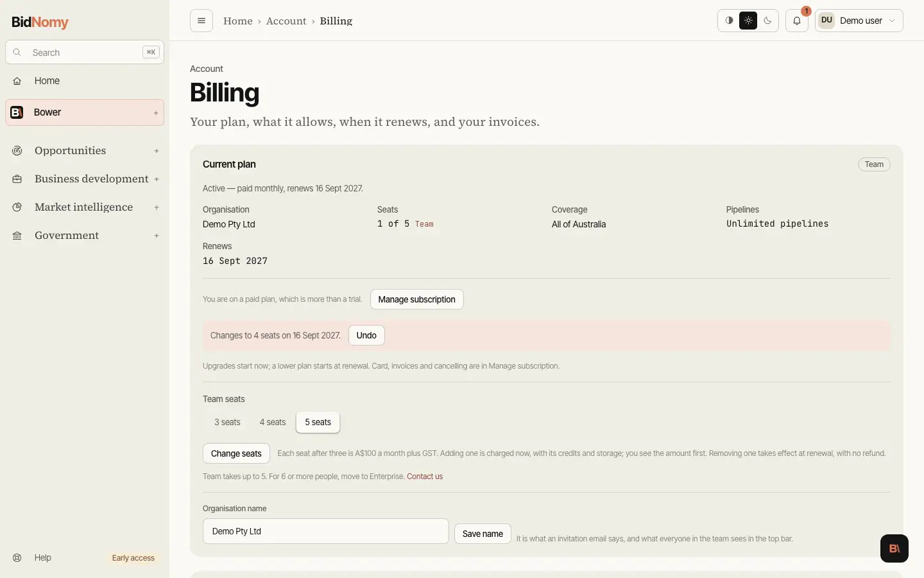Open Account in the breadcrumb
This screenshot has height=578, width=924.
click(286, 21)
